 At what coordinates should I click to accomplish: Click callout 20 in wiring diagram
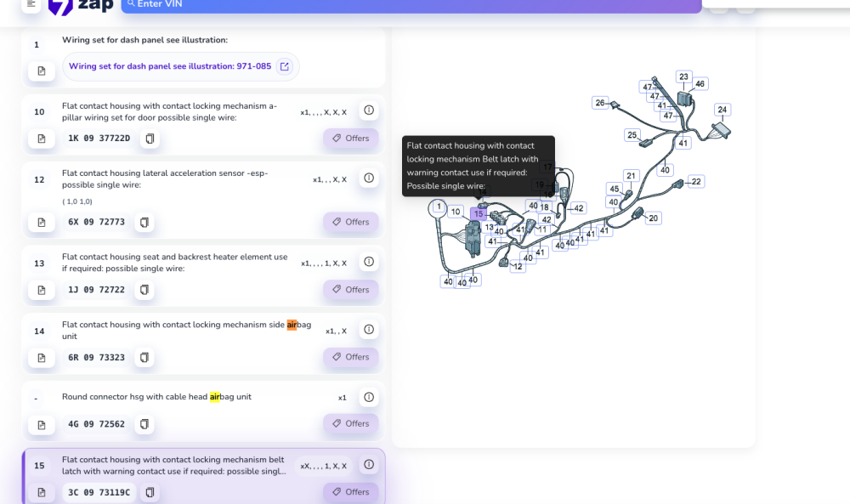click(653, 218)
